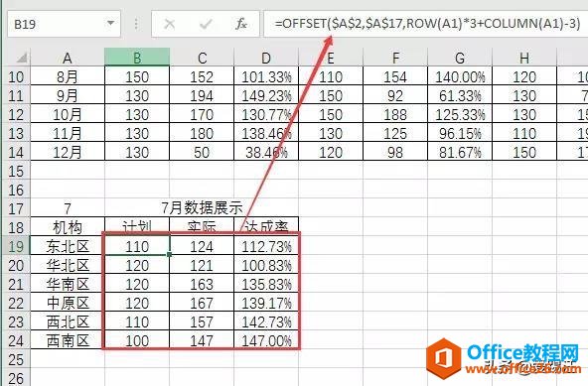The height and width of the screenshot is (386, 588).
Task: Click cell with 81.67%
Action: coord(460,152)
